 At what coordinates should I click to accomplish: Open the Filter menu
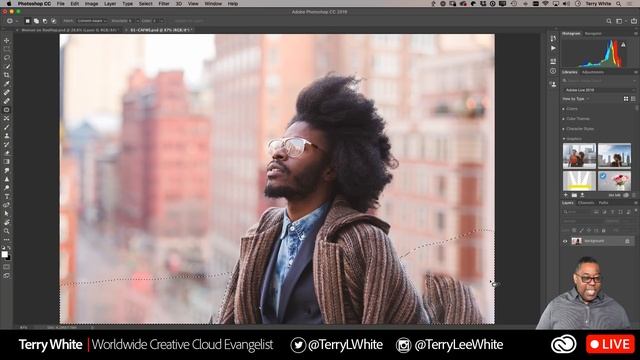(x=164, y=4)
